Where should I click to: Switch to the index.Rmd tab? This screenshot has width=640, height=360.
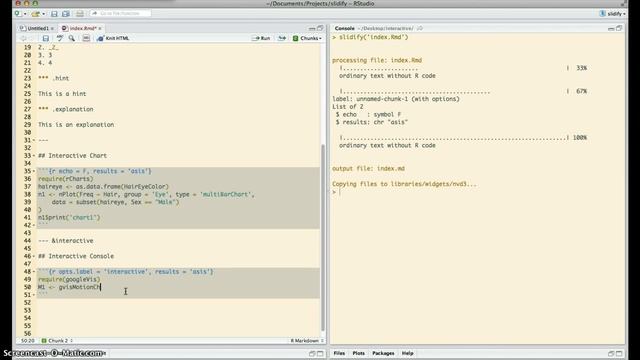tap(83, 28)
